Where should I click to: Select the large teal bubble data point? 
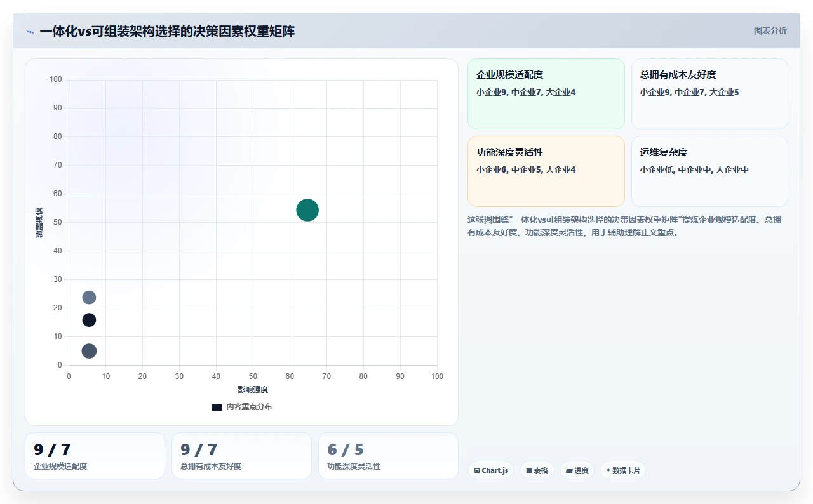307,210
